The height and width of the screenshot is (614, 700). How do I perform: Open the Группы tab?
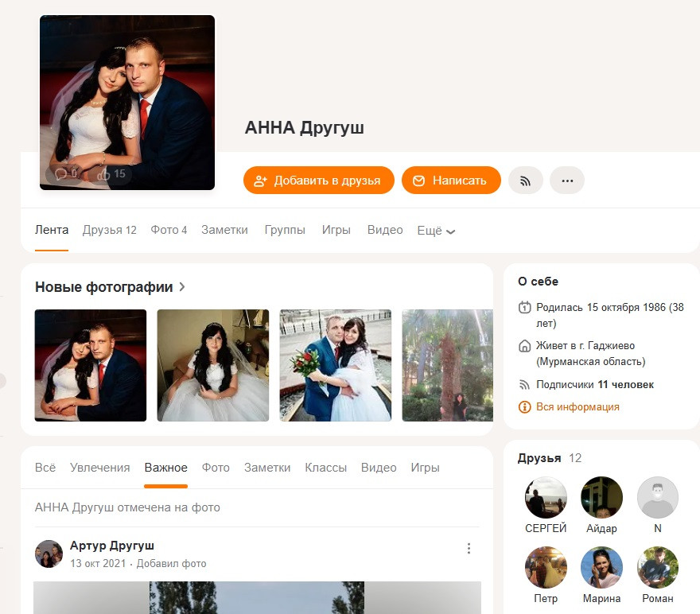pyautogui.click(x=285, y=230)
